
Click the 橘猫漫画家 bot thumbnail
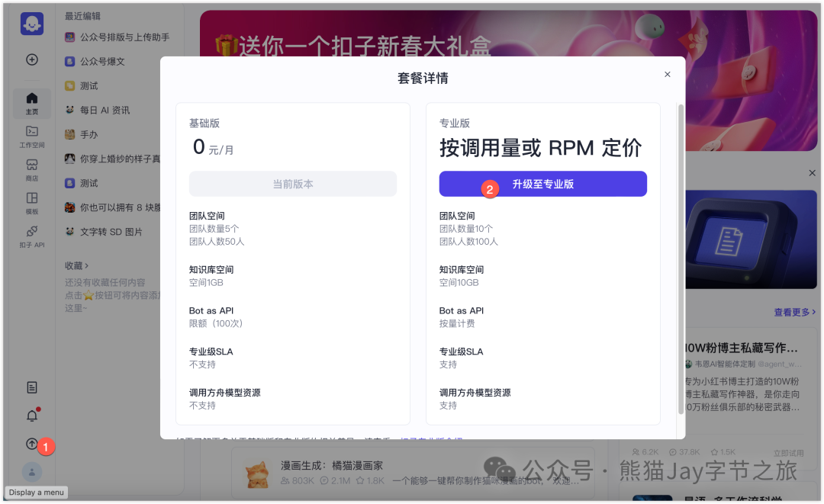[x=257, y=473]
